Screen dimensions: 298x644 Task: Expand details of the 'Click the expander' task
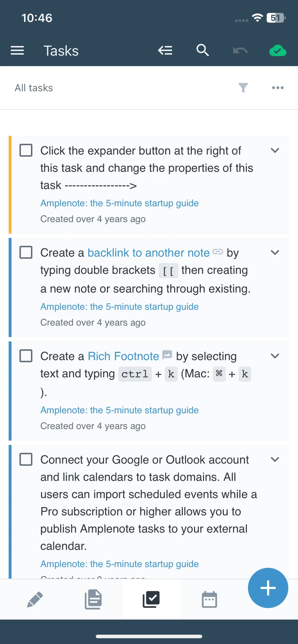click(275, 150)
